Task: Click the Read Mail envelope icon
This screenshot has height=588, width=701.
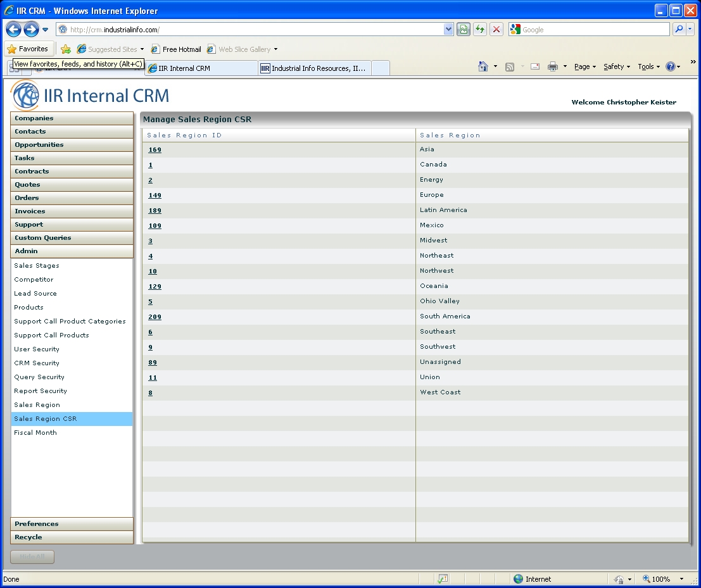Action: click(535, 66)
